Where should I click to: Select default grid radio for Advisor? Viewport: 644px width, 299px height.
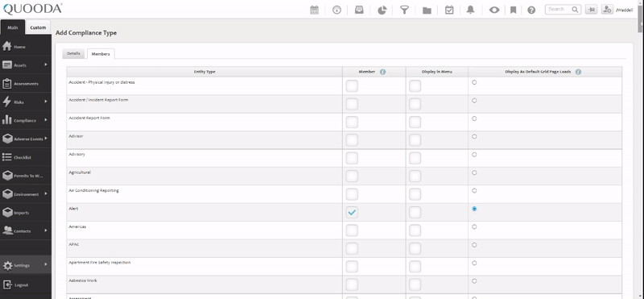point(474,136)
